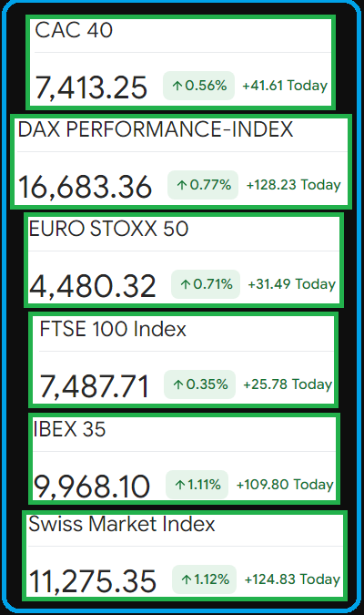Open the Swiss Market Index title
Viewport: 364px width, 615px height.
click(122, 524)
